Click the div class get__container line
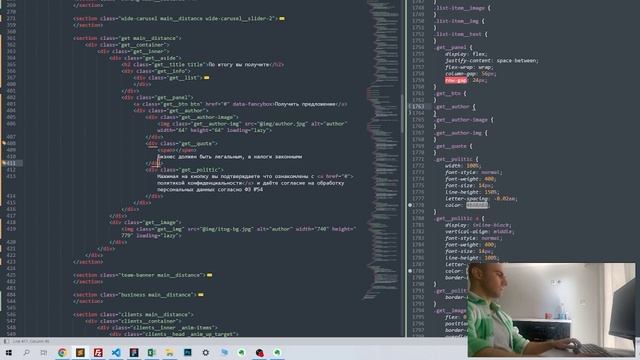 (x=127, y=45)
